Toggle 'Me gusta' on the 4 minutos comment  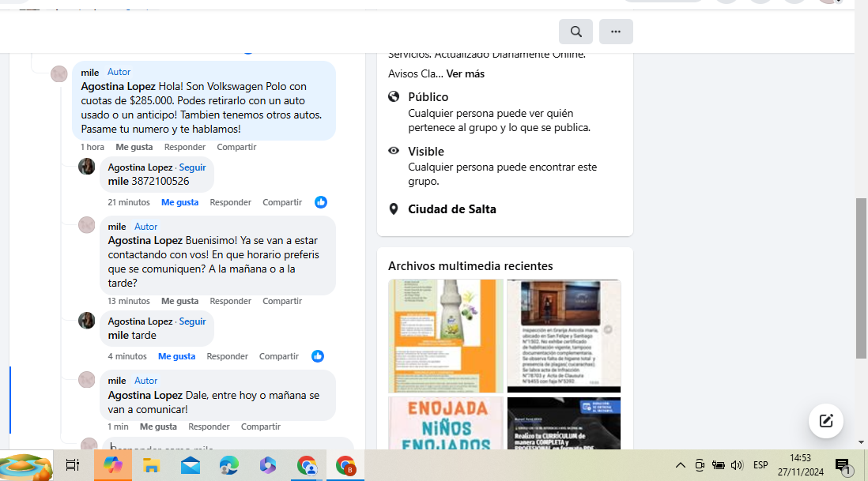pyautogui.click(x=176, y=356)
